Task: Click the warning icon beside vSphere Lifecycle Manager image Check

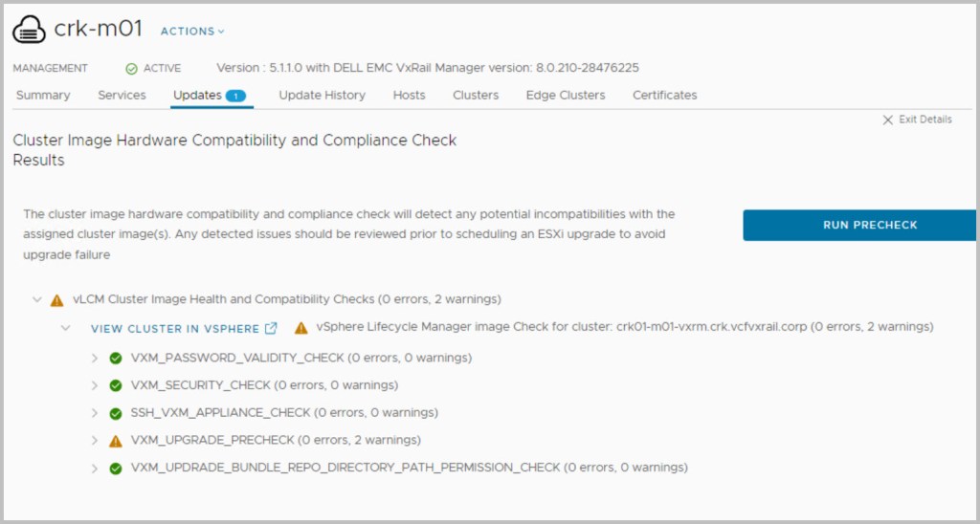Action: coord(301,328)
